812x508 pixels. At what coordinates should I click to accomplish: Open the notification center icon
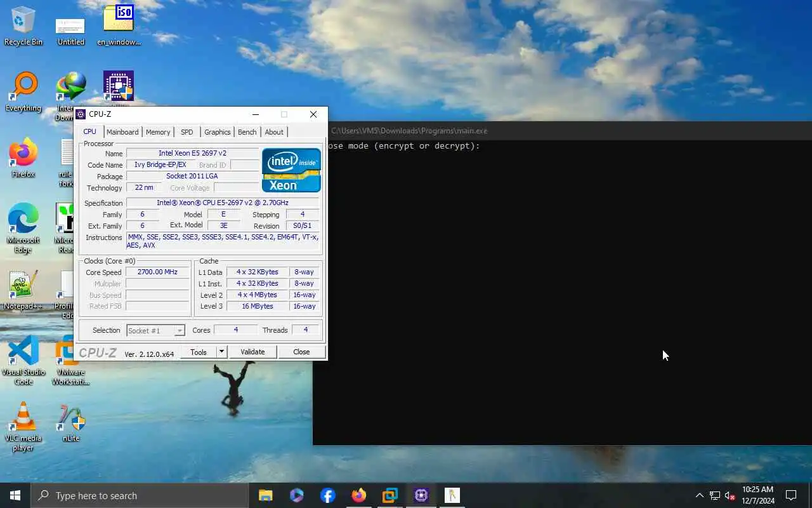coord(791,495)
